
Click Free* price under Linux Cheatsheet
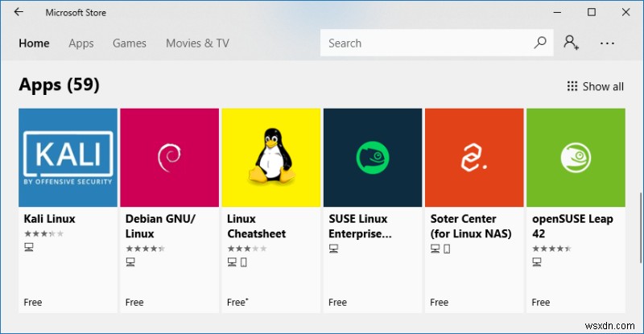[x=237, y=303]
